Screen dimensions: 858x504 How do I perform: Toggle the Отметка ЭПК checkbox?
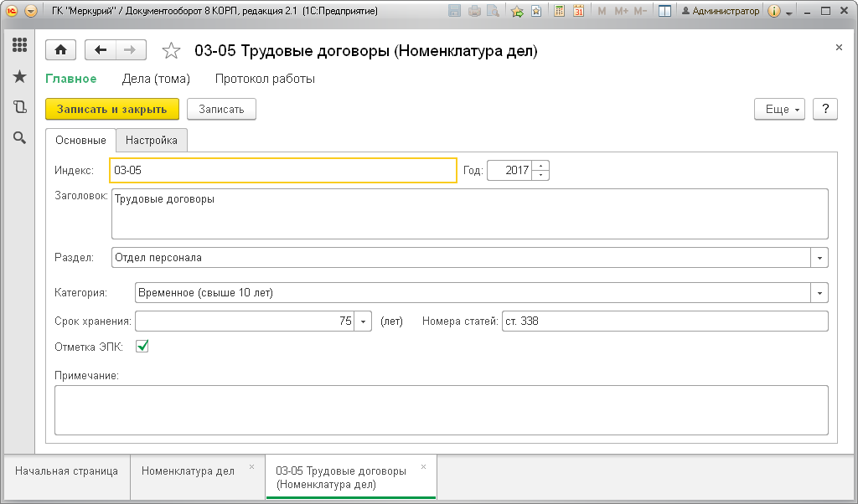pyautogui.click(x=142, y=346)
